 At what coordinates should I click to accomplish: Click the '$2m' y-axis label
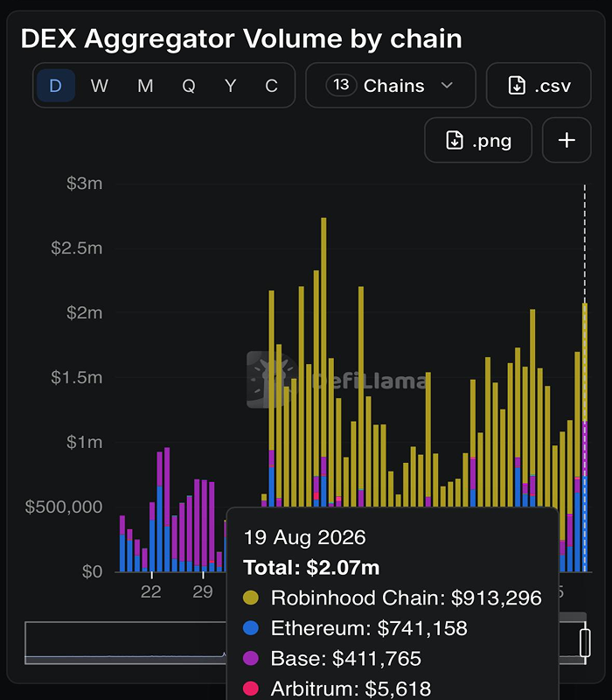(x=84, y=312)
